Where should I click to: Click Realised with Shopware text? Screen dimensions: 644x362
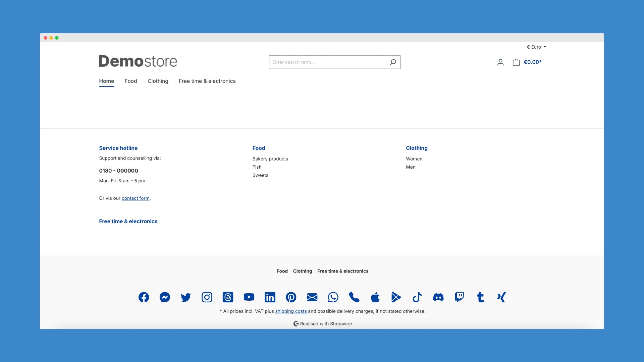[x=326, y=324]
